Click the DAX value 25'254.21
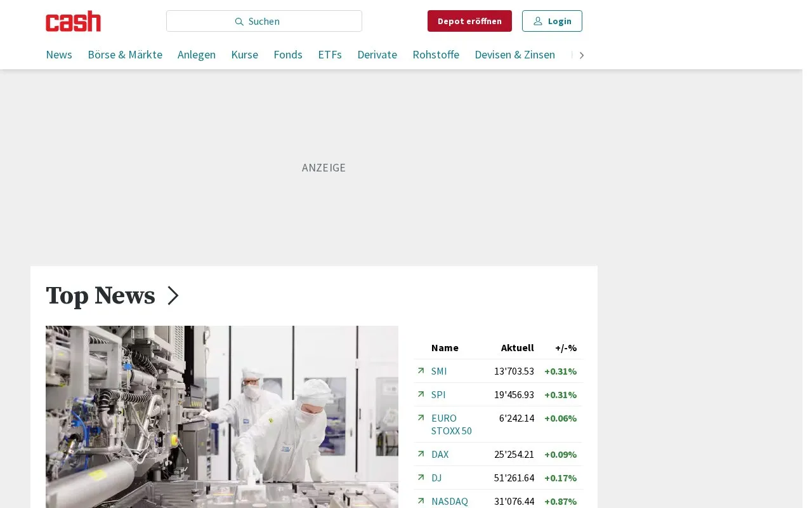Screen dimensions: 812x508 click(514, 454)
